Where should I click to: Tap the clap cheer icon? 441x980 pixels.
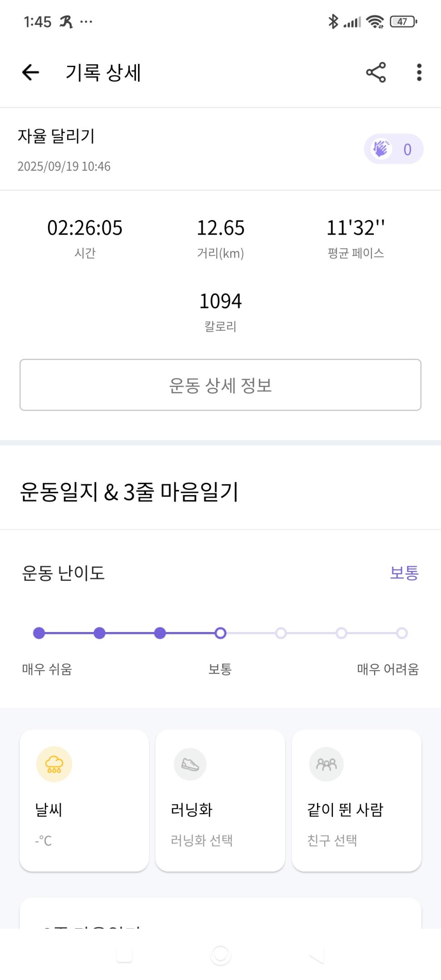pyautogui.click(x=382, y=149)
